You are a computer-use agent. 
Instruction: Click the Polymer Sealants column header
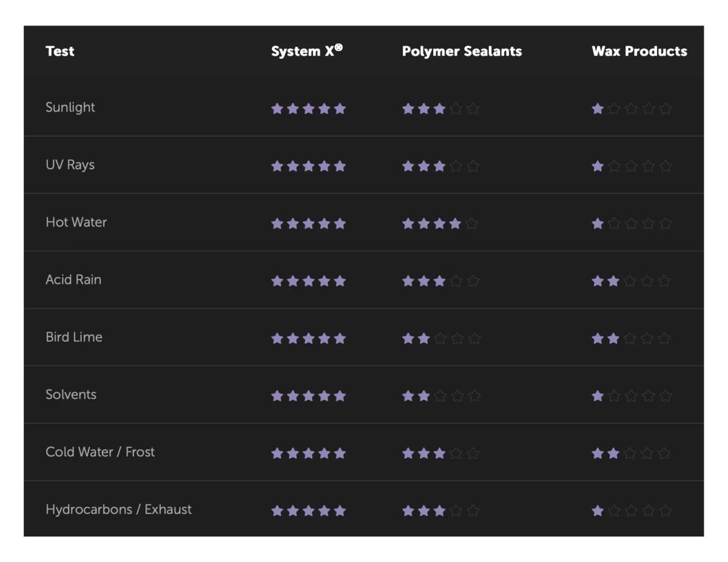tap(462, 52)
